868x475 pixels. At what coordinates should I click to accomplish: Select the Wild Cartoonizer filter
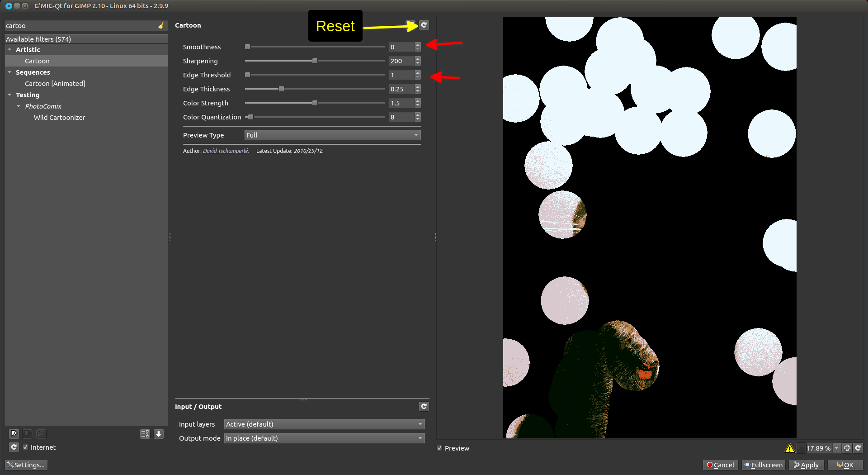point(59,118)
